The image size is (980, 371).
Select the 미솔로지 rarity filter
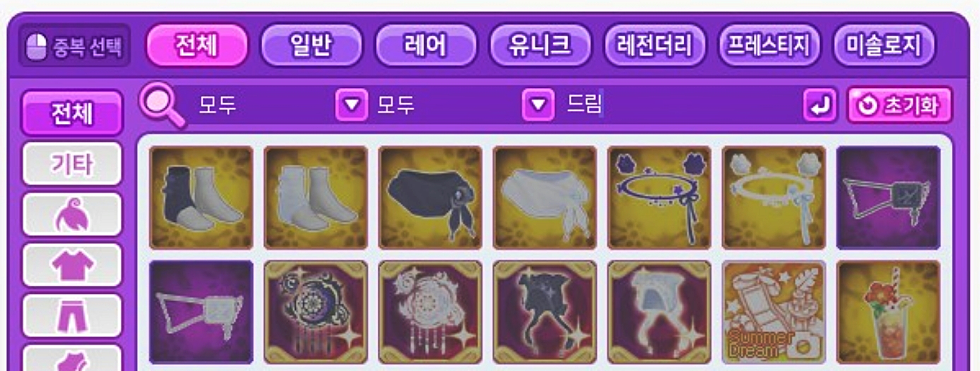click(x=884, y=45)
